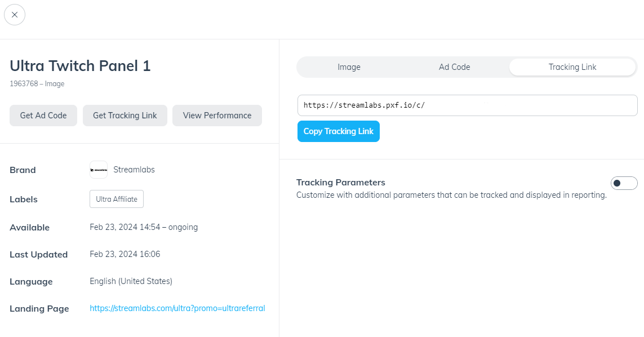Click the Brand field label
This screenshot has width=644, height=337.
tap(23, 170)
